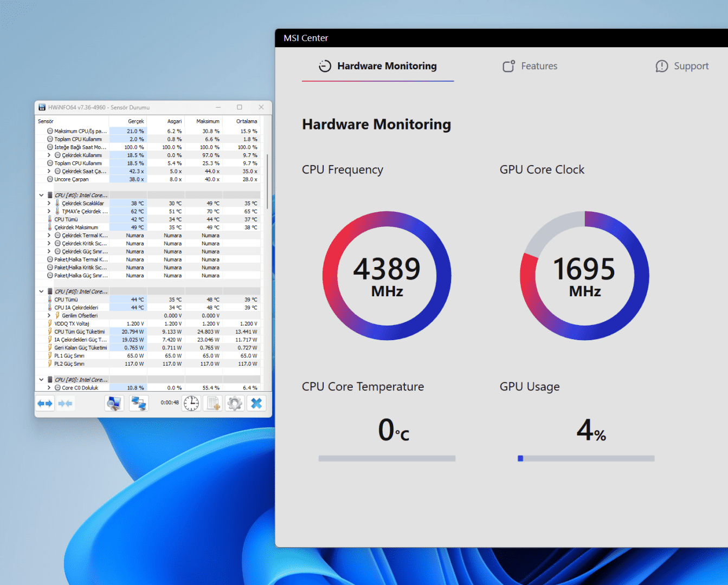The width and height of the screenshot is (728, 585).
Task: Start logging with the sheet plus icon
Action: (x=213, y=404)
